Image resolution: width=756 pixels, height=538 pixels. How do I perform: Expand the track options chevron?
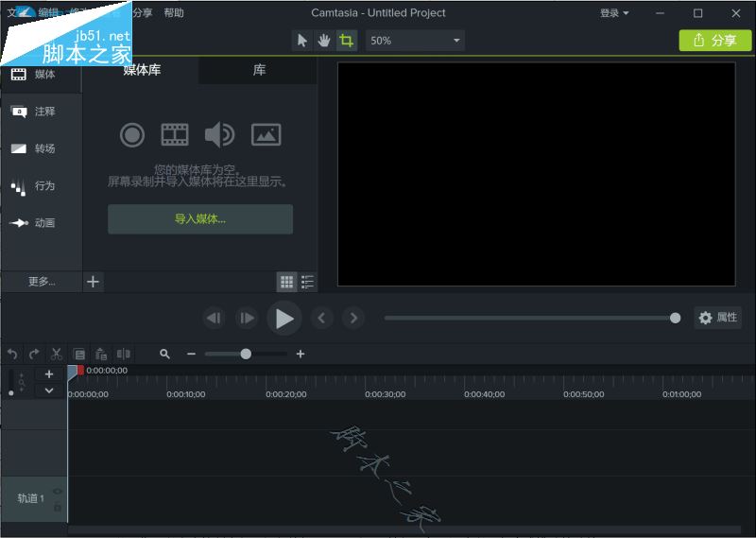tap(49, 390)
